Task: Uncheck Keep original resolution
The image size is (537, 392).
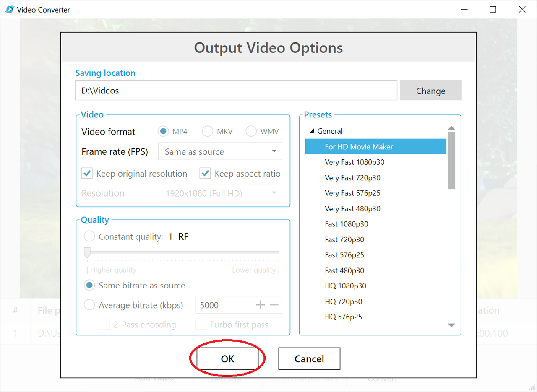Action: (x=87, y=174)
